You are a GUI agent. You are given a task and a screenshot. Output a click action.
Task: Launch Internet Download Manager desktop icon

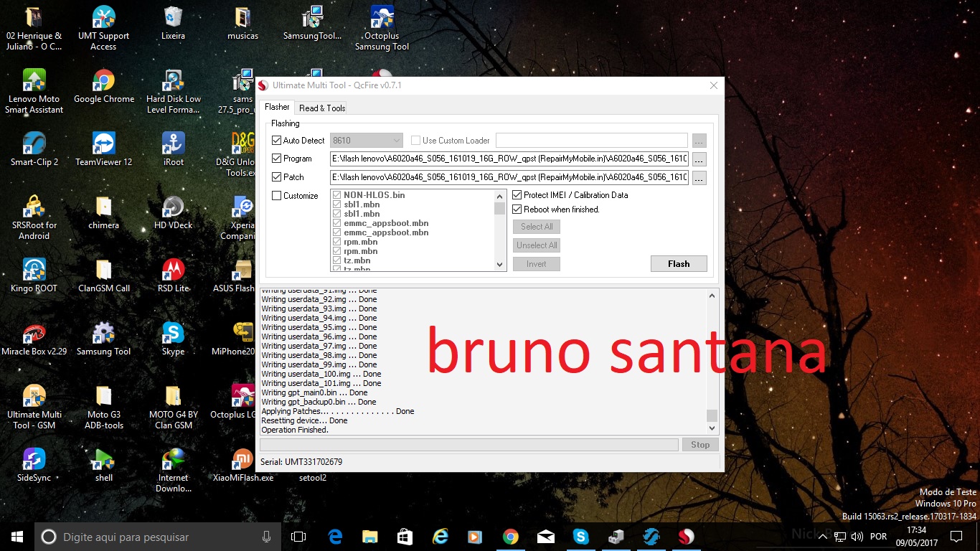[x=173, y=471]
